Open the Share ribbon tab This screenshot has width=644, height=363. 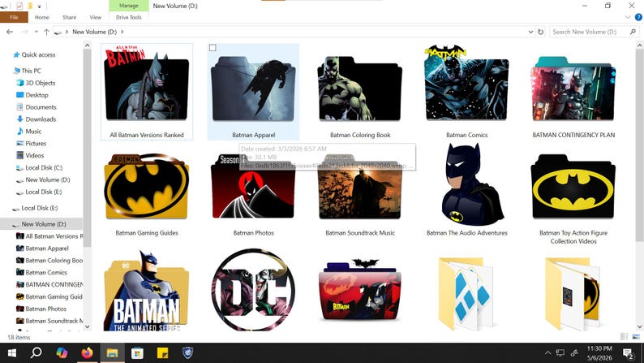pos(70,17)
